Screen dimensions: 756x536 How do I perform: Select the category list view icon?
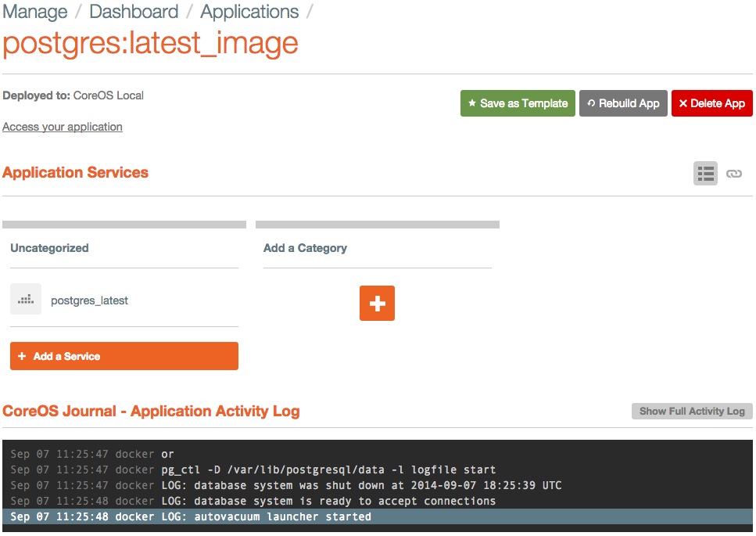[x=704, y=173]
